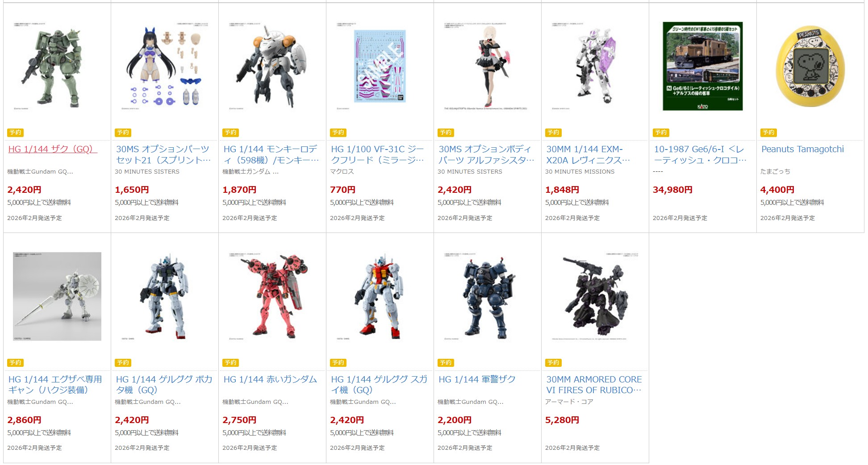Open 30MS オプションパーツセット21 link
868x465 pixels.
pos(163,154)
